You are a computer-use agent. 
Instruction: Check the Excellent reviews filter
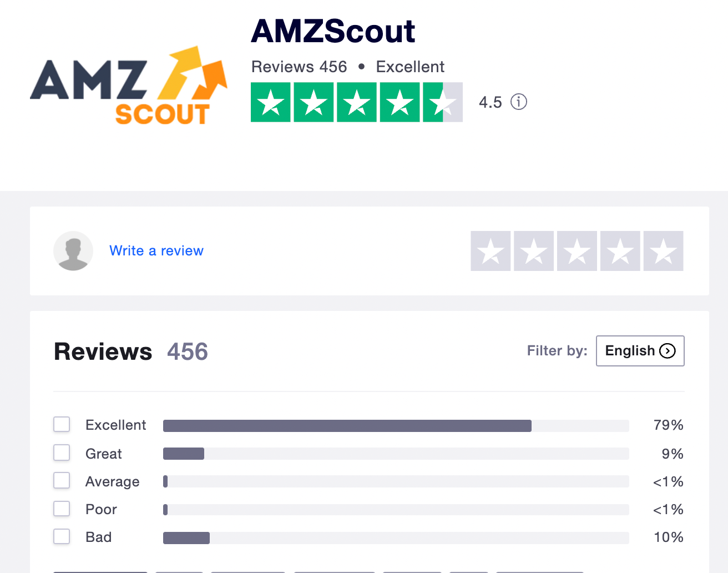[62, 424]
